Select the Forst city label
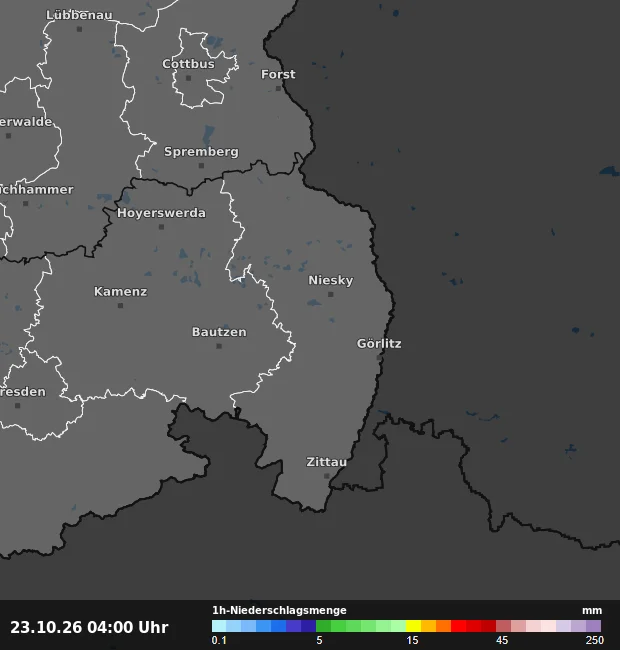 coord(278,74)
